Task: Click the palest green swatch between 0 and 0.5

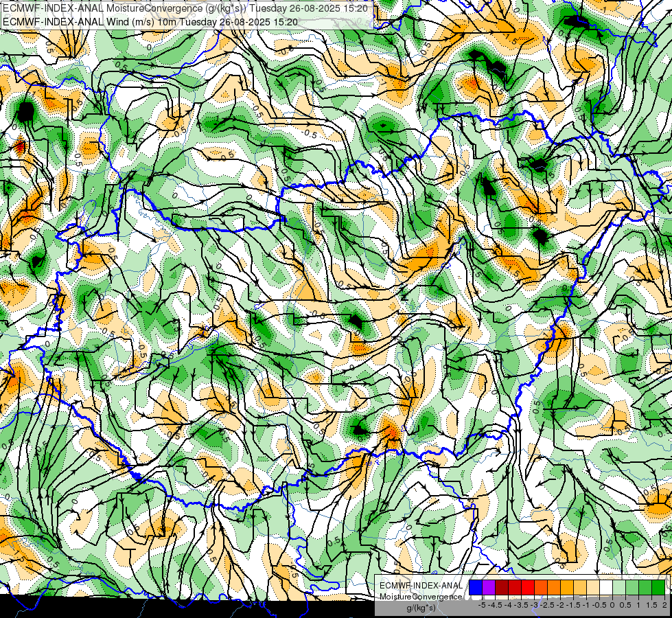Action: pos(619,587)
